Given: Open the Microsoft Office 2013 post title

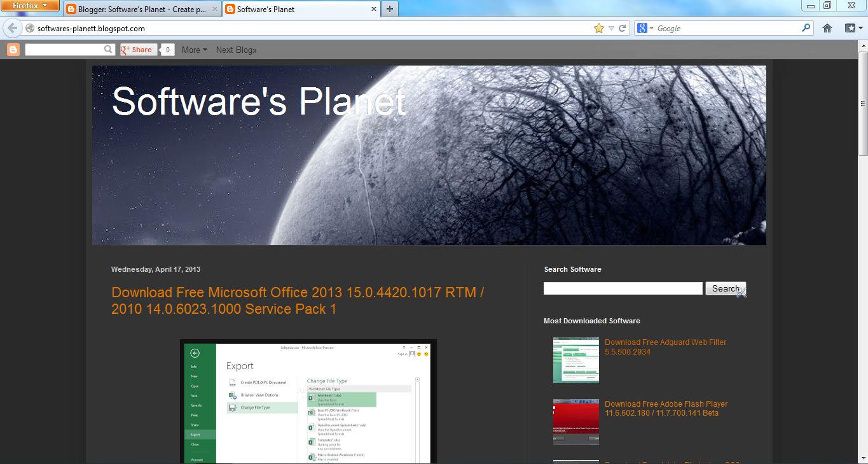Looking at the screenshot, I should [298, 300].
